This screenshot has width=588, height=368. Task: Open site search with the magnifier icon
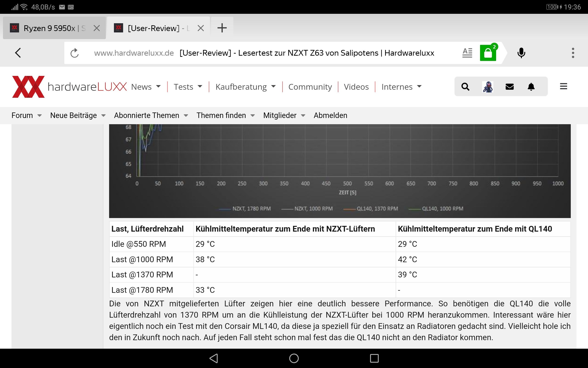click(x=465, y=86)
